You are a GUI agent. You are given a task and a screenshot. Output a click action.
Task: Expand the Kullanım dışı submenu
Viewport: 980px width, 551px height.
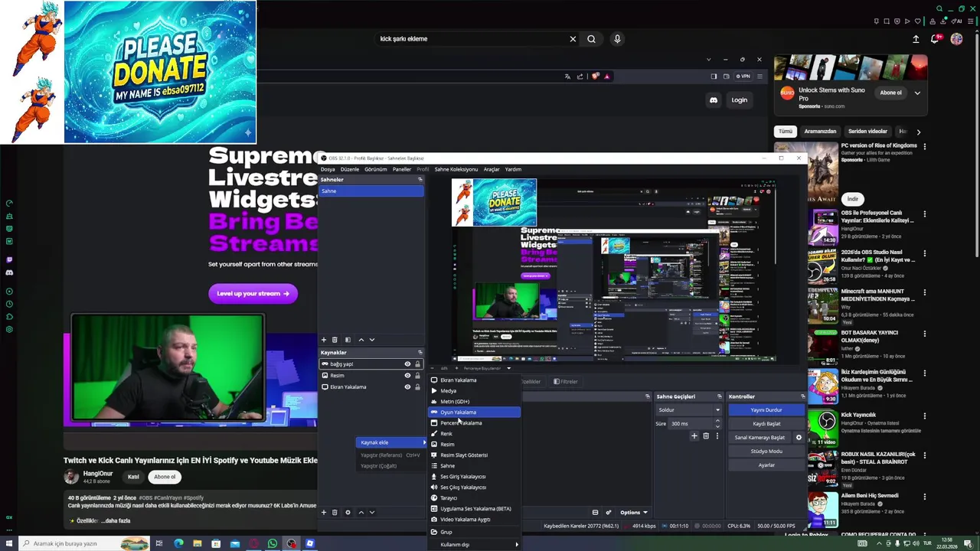tap(474, 544)
